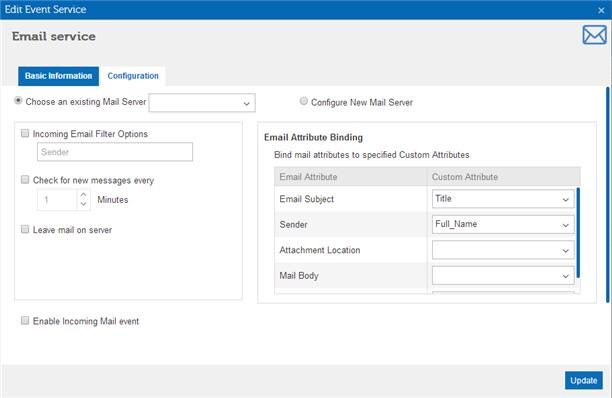This screenshot has width=612, height=398.
Task: Toggle Check for new messages checkbox
Action: click(x=25, y=179)
